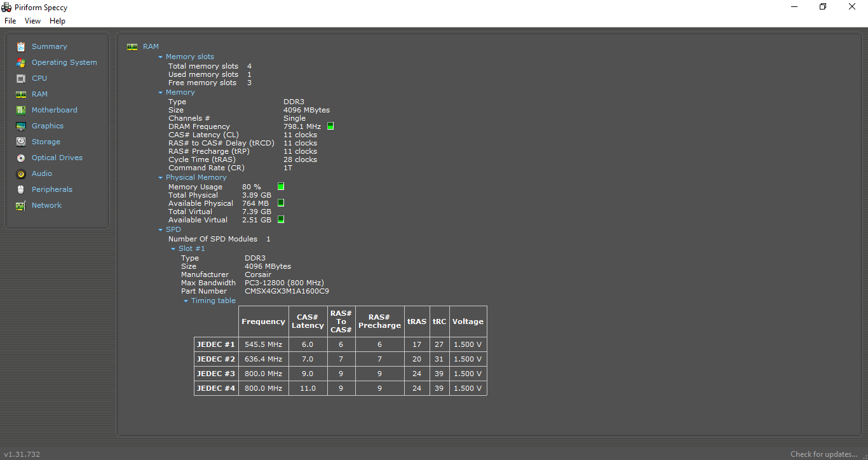Image resolution: width=868 pixels, height=460 pixels.
Task: Click the Free memory slots label
Action: (x=202, y=83)
